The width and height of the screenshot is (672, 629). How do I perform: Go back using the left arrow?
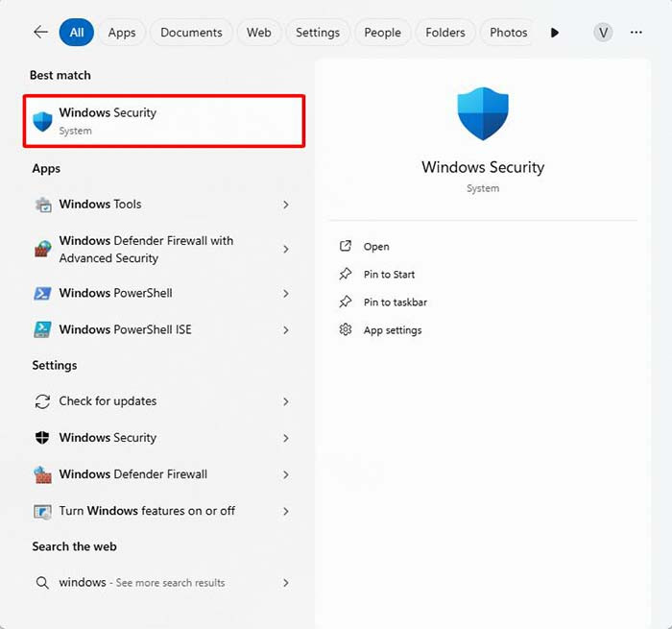[40, 32]
